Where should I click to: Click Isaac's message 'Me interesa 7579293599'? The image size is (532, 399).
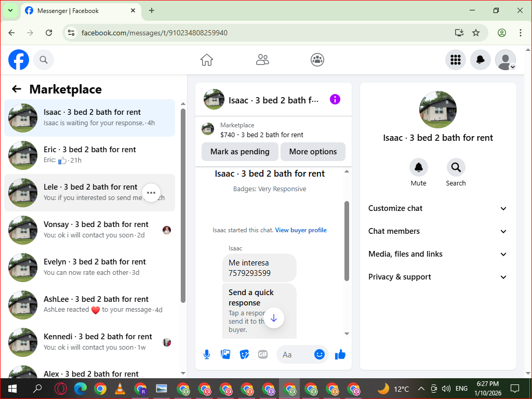click(259, 268)
